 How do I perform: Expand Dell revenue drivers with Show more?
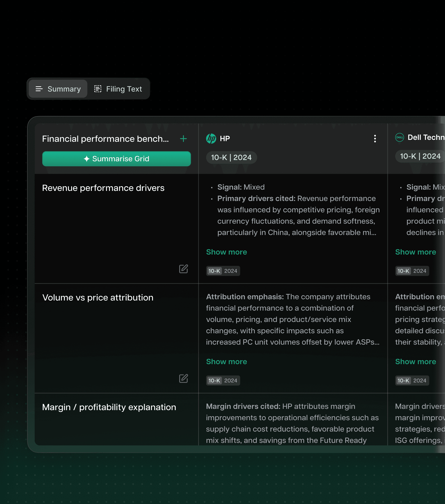[415, 252]
